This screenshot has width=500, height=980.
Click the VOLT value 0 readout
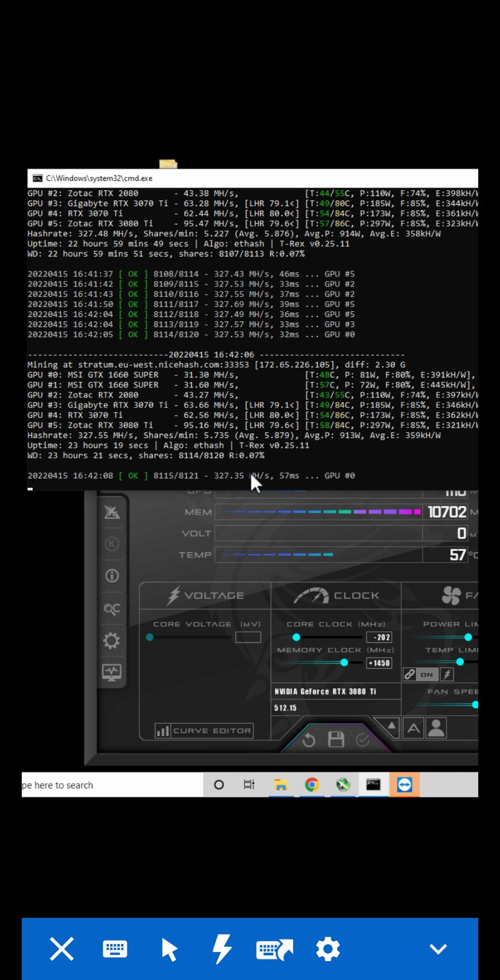[x=462, y=533]
